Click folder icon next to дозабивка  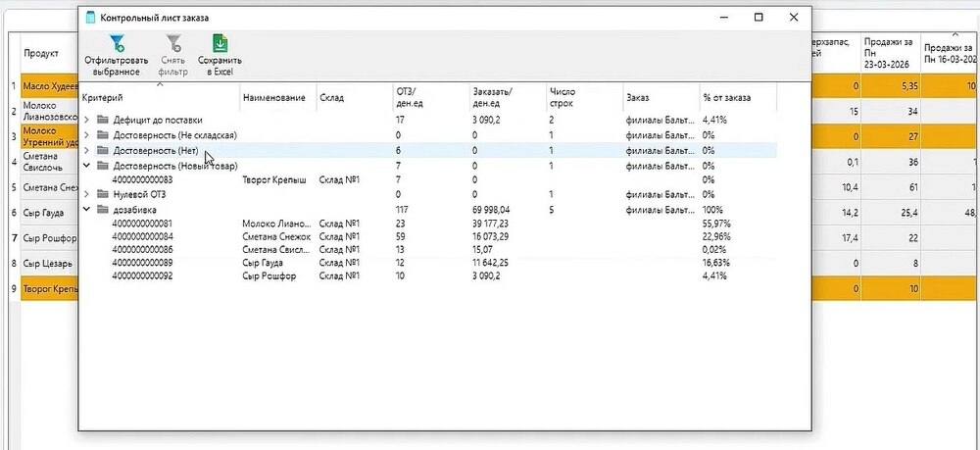103,210
